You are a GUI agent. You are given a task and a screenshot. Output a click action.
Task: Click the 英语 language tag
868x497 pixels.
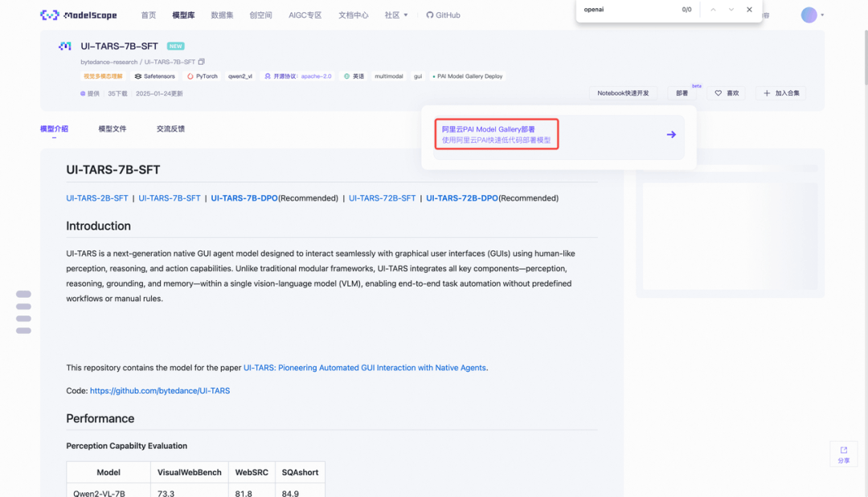pos(354,76)
